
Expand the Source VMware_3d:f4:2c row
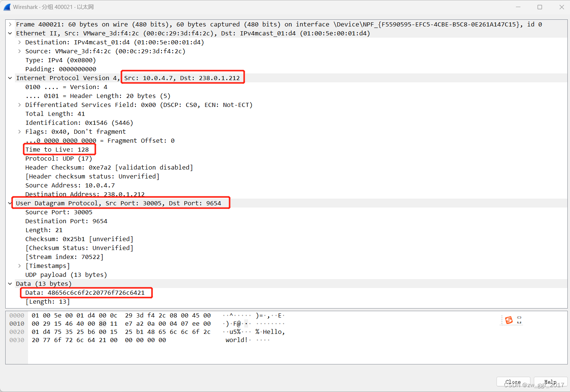click(19, 51)
